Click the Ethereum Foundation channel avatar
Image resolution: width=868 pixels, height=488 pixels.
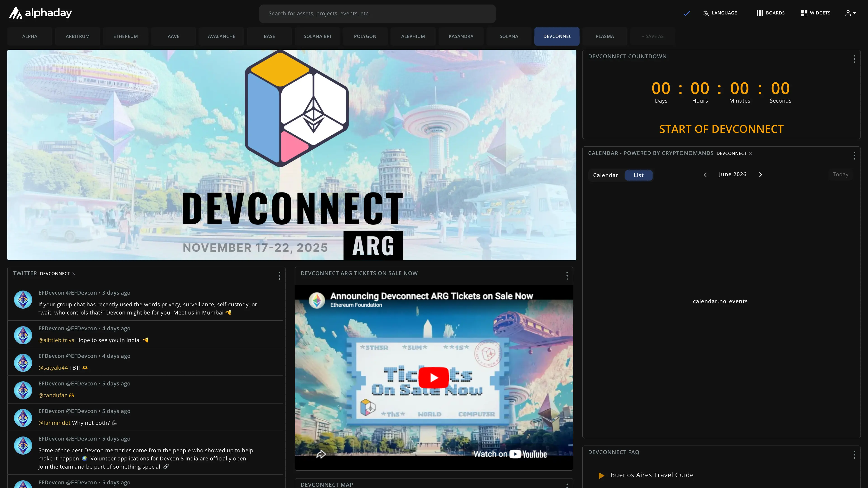point(317,300)
